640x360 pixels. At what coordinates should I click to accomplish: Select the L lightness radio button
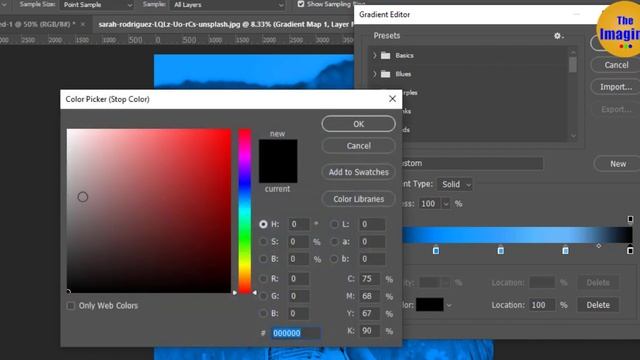[334, 224]
